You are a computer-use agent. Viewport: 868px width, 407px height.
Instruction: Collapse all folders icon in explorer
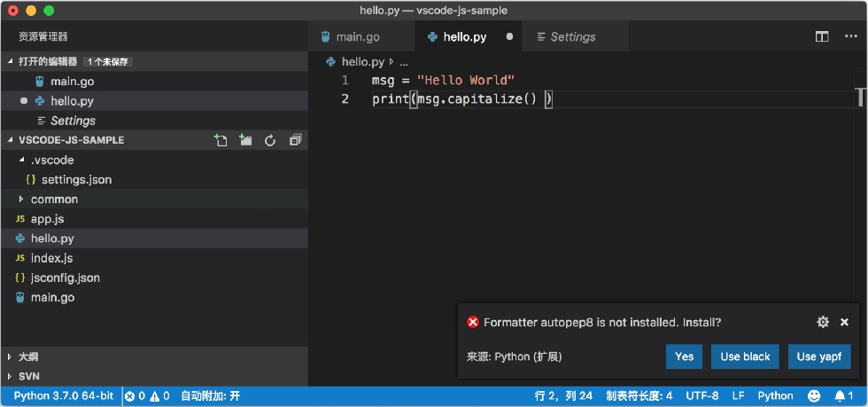pyautogui.click(x=295, y=140)
